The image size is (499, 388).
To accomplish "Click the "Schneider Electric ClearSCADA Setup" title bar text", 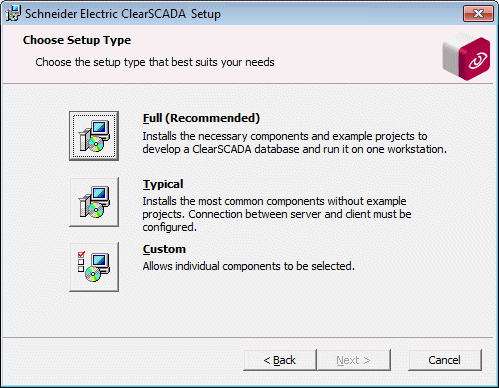I will click(x=123, y=14).
